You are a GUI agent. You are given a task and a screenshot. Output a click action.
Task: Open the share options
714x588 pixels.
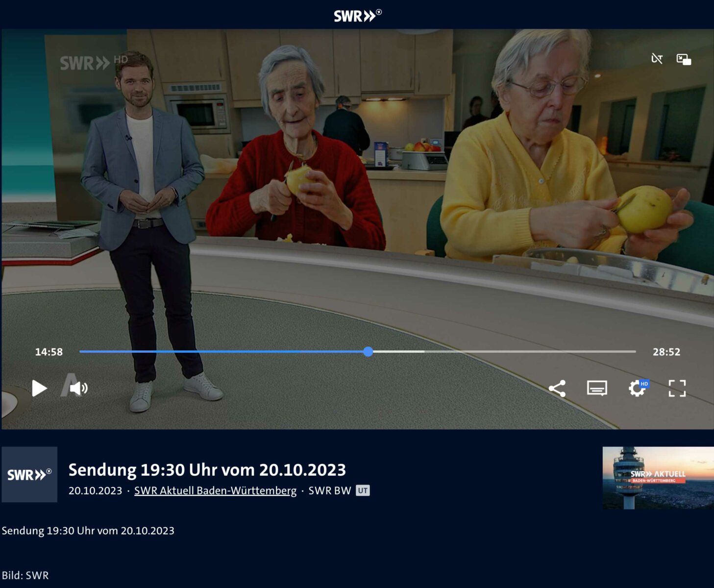tap(557, 389)
